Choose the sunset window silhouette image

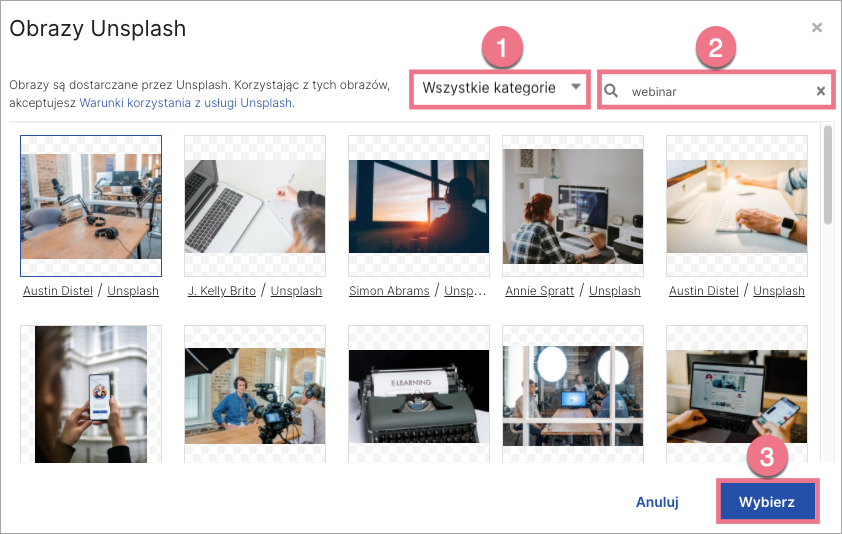[419, 205]
